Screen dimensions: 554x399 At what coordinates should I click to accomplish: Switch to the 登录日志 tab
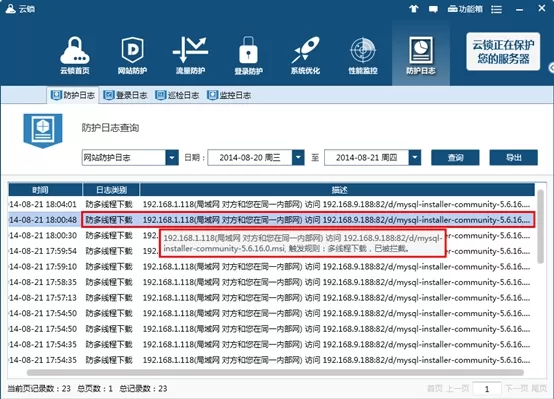pyautogui.click(x=125, y=95)
